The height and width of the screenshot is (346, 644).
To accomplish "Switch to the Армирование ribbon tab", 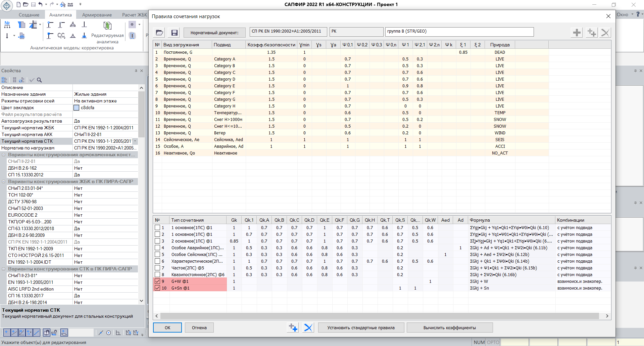I will pos(97,15).
